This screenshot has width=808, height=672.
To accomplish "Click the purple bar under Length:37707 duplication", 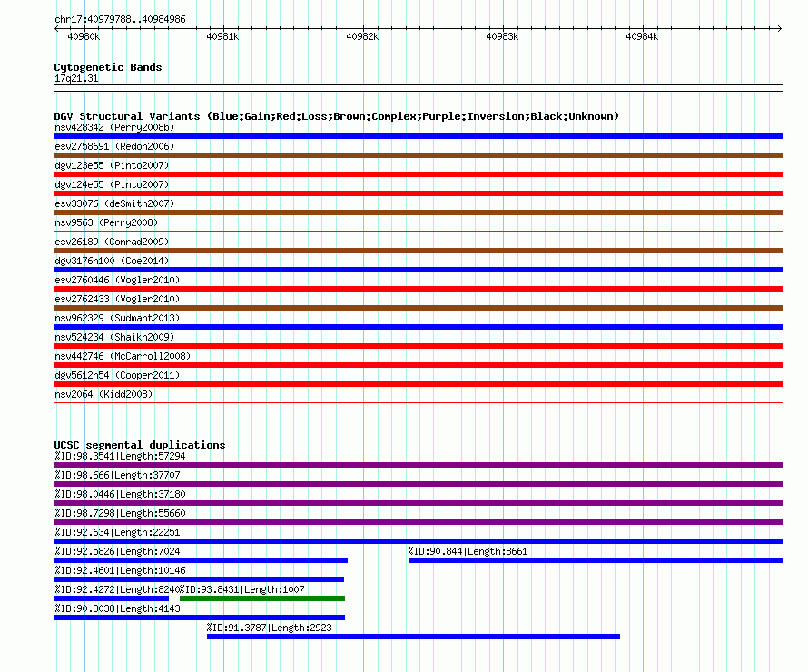I will click(418, 484).
